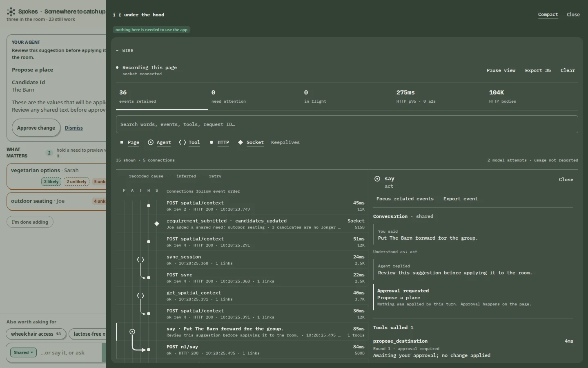Image resolution: width=588 pixels, height=368 pixels.
Task: Toggle the HTTP event filter
Action: (219, 142)
